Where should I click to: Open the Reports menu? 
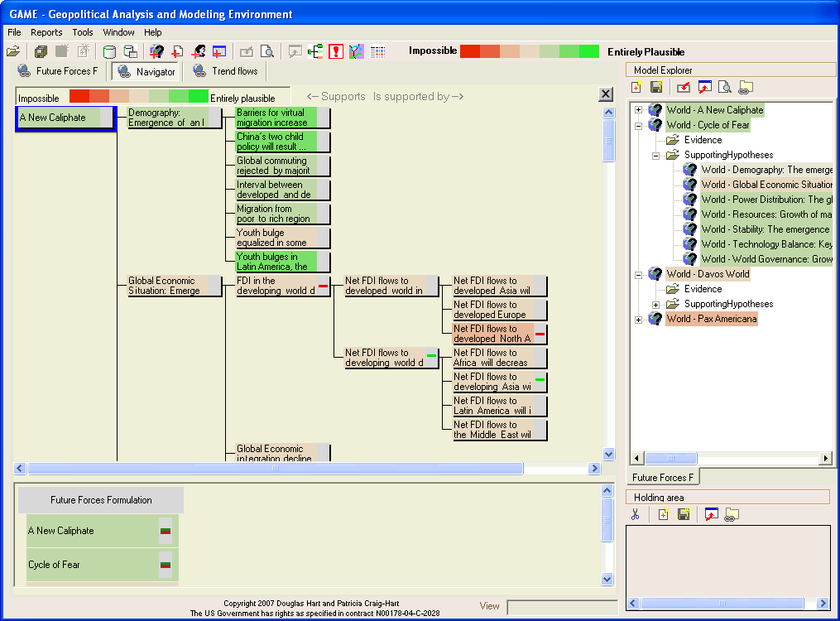pos(46,32)
